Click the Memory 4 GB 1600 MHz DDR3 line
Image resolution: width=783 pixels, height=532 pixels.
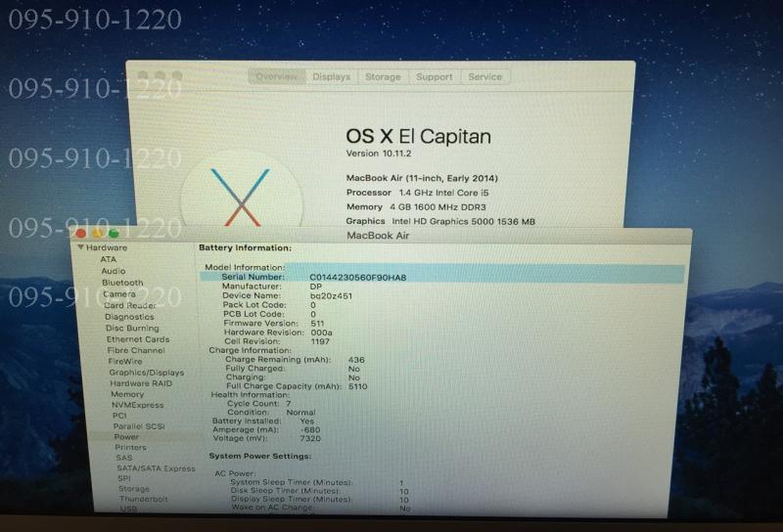pos(416,207)
